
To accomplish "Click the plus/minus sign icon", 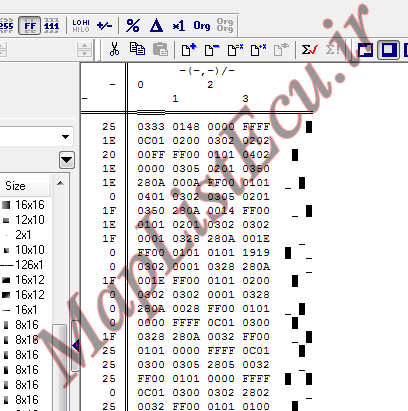I will (104, 26).
